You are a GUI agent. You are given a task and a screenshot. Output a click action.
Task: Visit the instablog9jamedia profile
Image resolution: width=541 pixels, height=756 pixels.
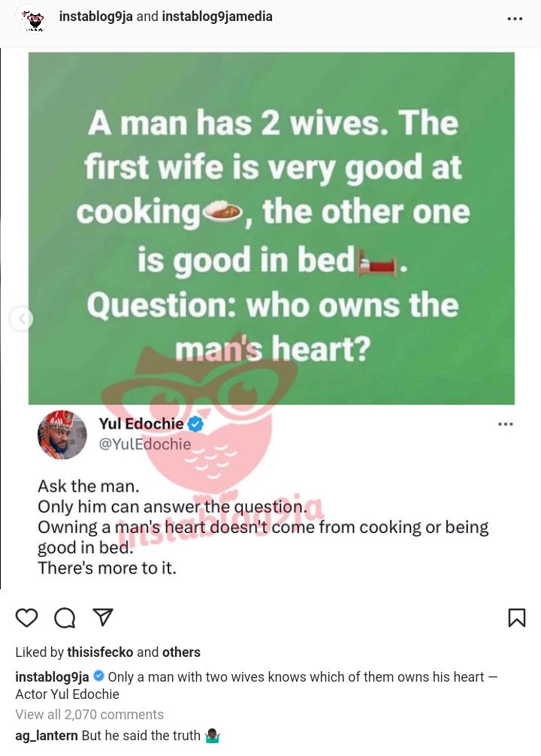(x=217, y=17)
